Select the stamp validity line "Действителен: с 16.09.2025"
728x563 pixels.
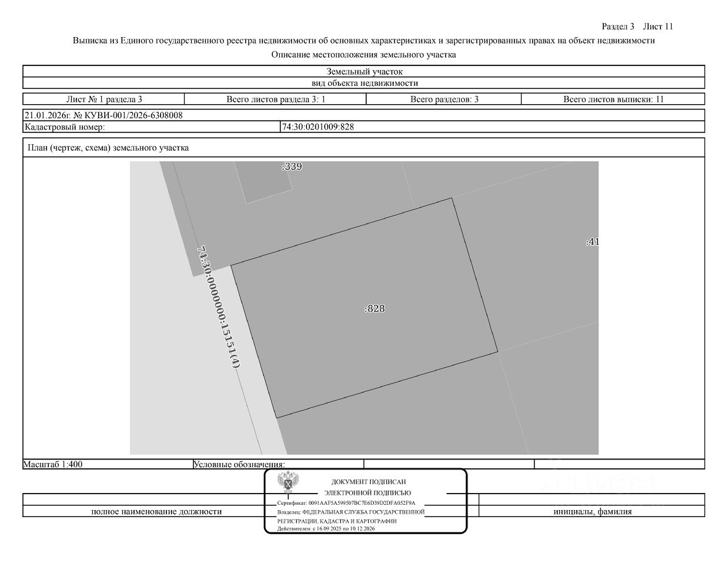327,529
